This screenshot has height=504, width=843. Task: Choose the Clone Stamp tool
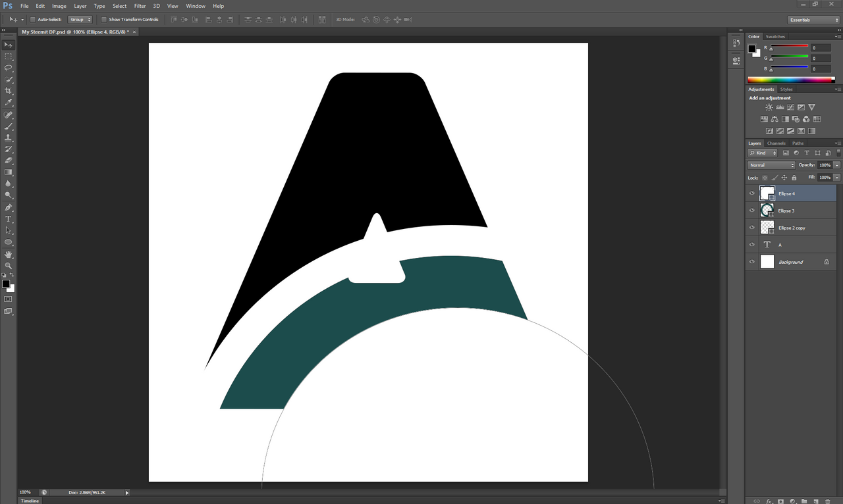click(x=9, y=138)
